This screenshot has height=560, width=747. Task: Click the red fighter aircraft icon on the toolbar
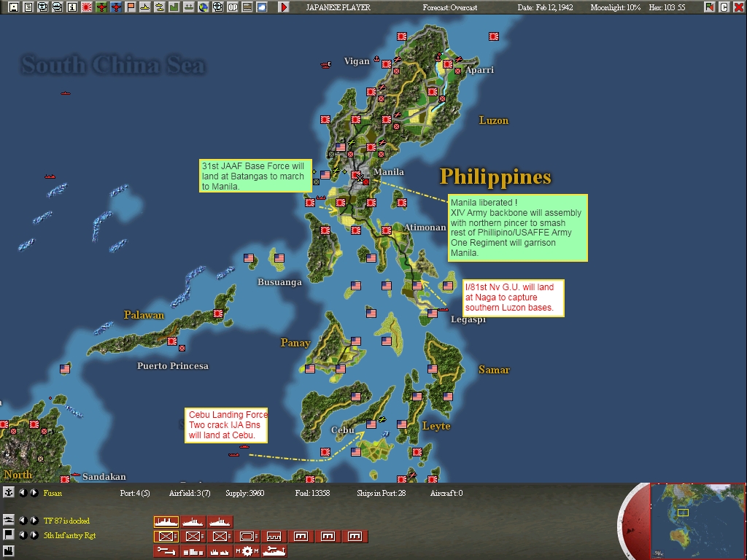pyautogui.click(x=103, y=7)
